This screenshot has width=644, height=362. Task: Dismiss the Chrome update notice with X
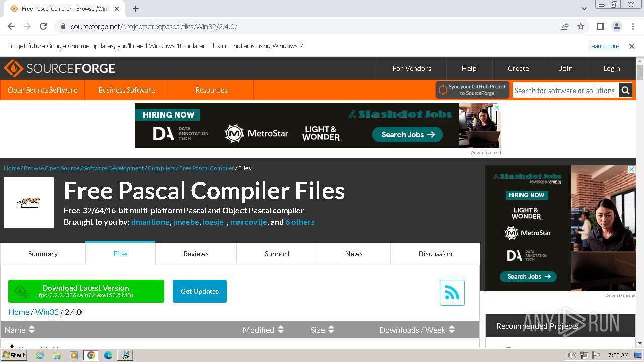[x=632, y=46]
